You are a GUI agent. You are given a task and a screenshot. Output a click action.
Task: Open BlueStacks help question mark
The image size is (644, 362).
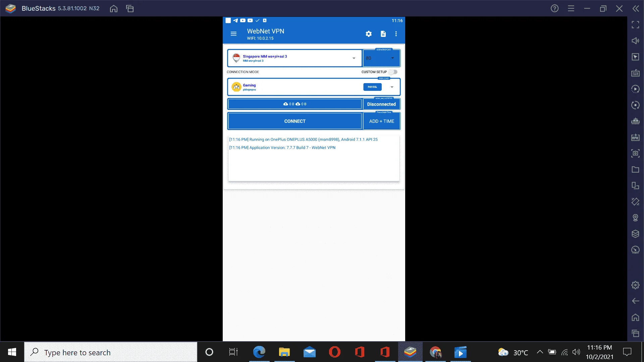coord(554,8)
